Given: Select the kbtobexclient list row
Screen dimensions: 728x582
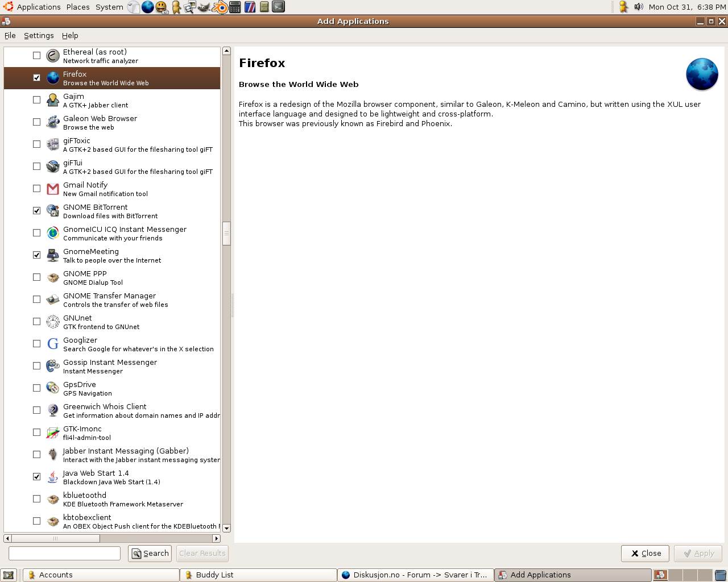Looking at the screenshot, I should [x=112, y=521].
